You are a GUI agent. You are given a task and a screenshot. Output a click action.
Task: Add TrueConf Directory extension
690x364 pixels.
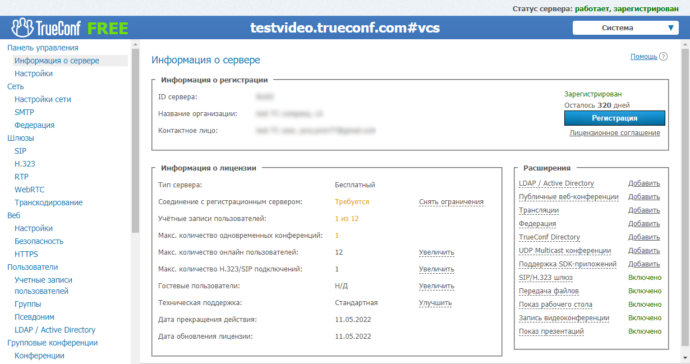pyautogui.click(x=644, y=237)
